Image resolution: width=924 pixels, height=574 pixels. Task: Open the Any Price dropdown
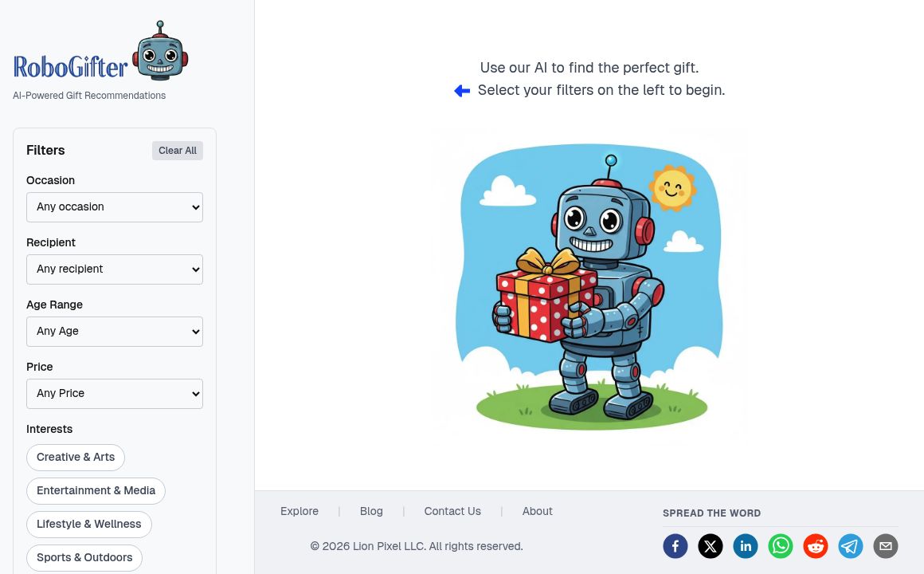115,393
